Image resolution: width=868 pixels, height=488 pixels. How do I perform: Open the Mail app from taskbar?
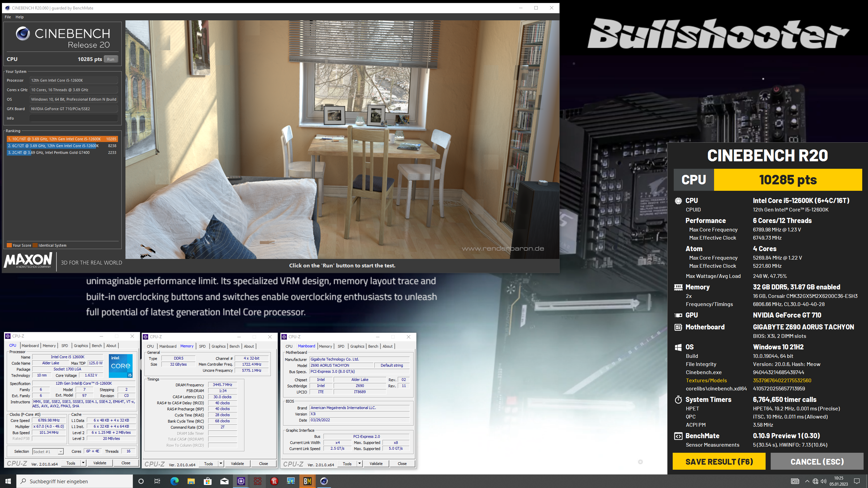224,481
